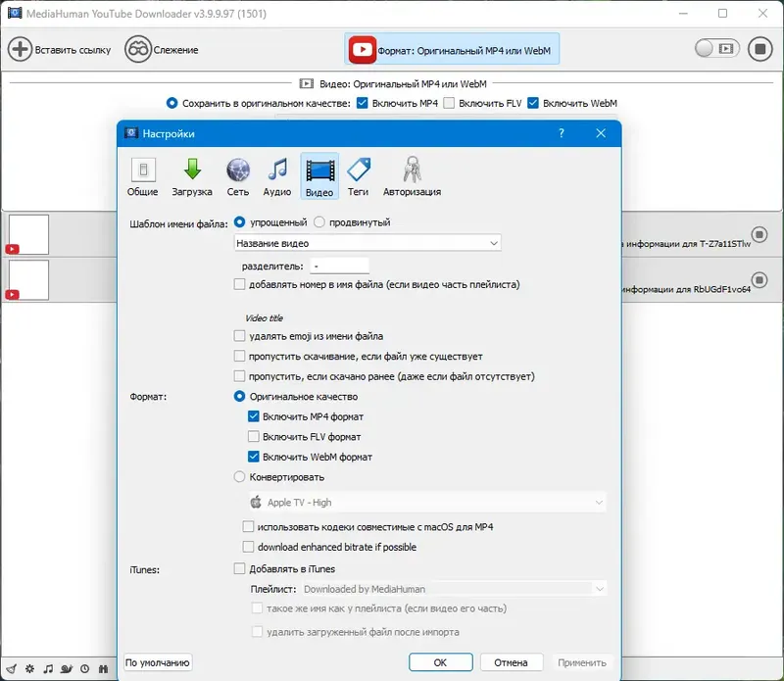The image size is (784, 681).
Task: Open the main Формат selector dropdown
Action: (x=452, y=49)
